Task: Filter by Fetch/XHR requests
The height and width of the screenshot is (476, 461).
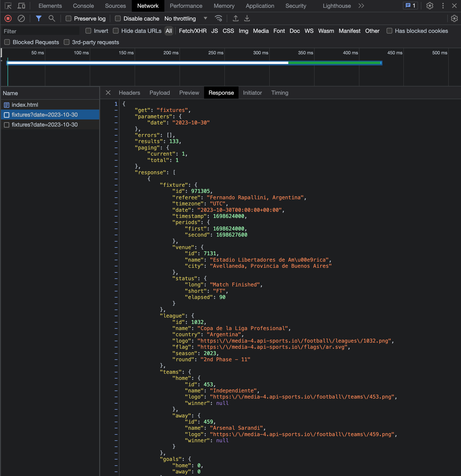Action: pyautogui.click(x=193, y=31)
